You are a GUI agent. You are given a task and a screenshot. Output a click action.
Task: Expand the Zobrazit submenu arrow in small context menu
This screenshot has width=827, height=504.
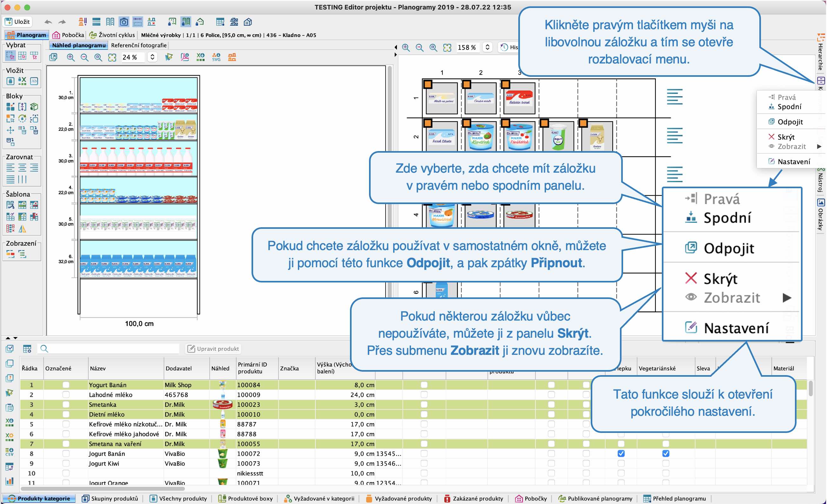tap(819, 147)
